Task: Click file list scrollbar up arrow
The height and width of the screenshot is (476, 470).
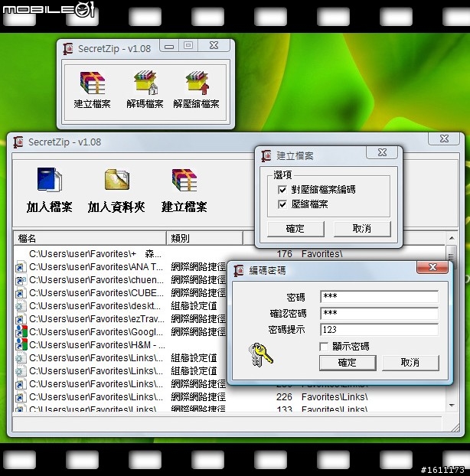Action: tap(452, 238)
